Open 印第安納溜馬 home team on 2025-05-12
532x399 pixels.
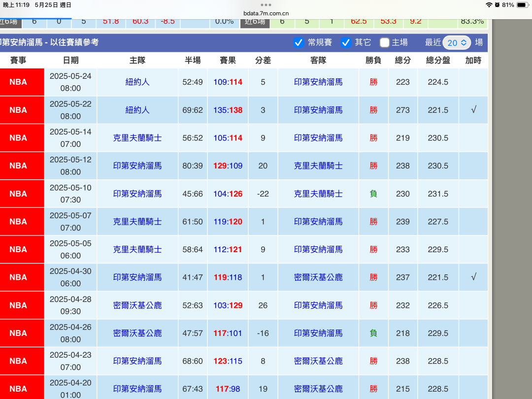click(x=137, y=166)
